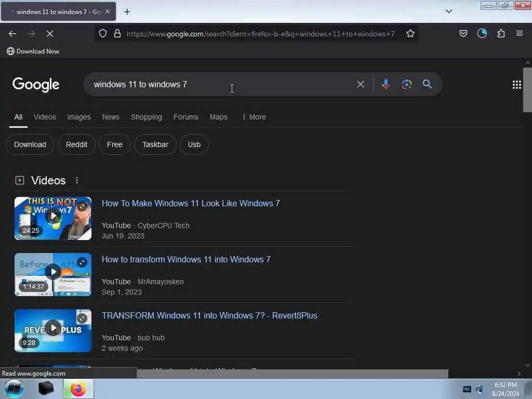The height and width of the screenshot is (399, 532).
Task: Open the Firefox hamburger menu
Action: pos(520,33)
